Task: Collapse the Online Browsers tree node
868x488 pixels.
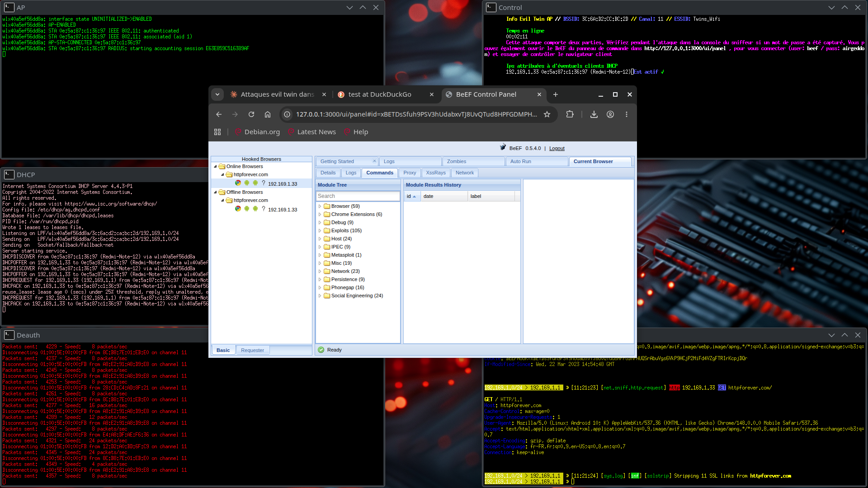Action: click(215, 166)
